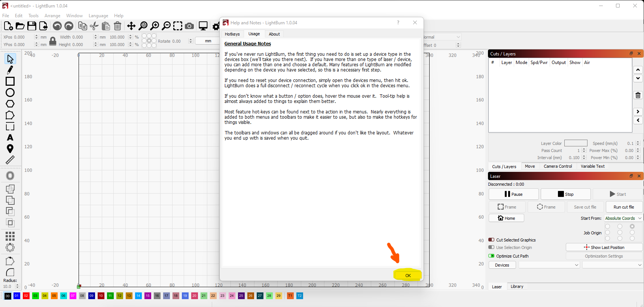Open the rightmost laser selection dropdown

tap(612, 265)
